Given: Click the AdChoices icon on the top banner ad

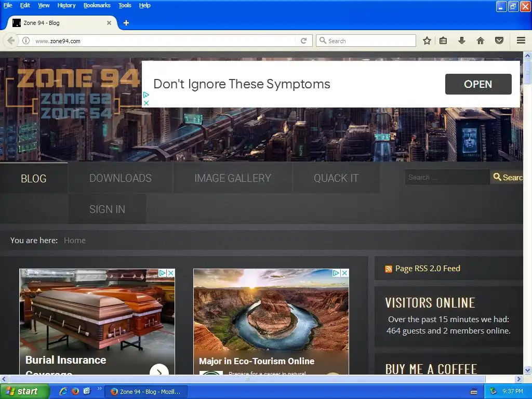Looking at the screenshot, I should tap(146, 95).
